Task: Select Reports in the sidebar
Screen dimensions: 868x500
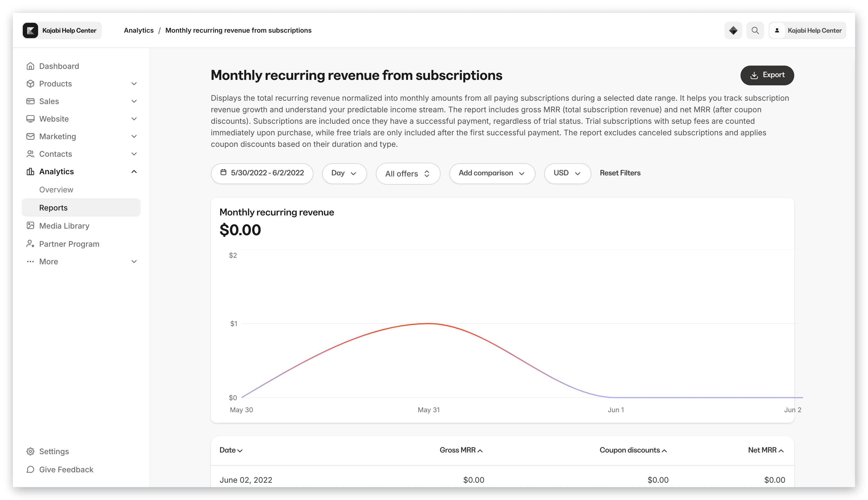Action: [81, 207]
